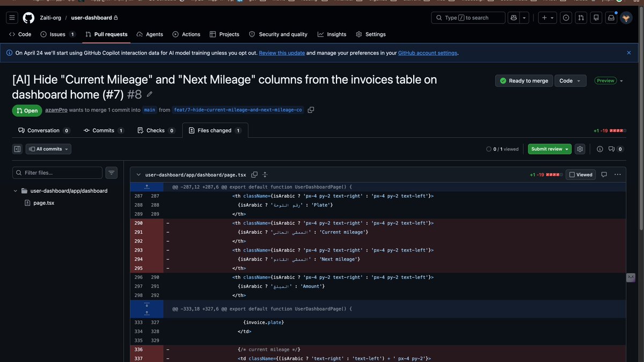Switch to the Commits tab
Image resolution: width=644 pixels, height=362 pixels.
click(x=104, y=130)
